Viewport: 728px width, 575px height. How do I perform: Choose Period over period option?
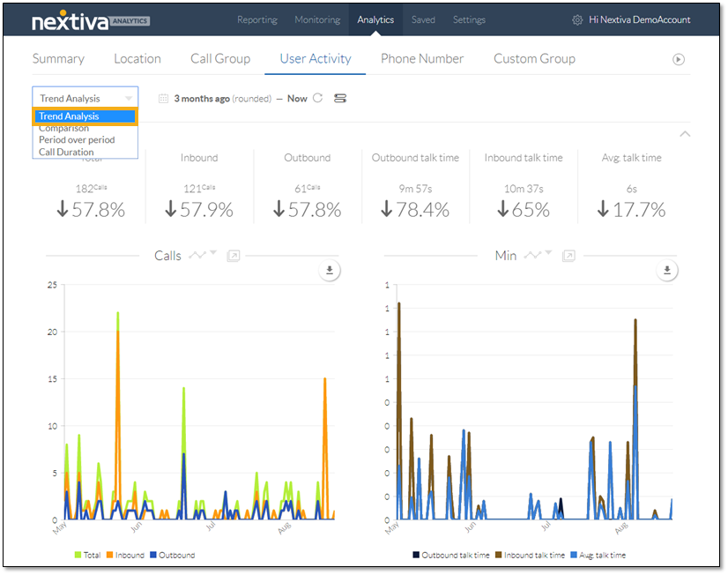pyautogui.click(x=77, y=140)
